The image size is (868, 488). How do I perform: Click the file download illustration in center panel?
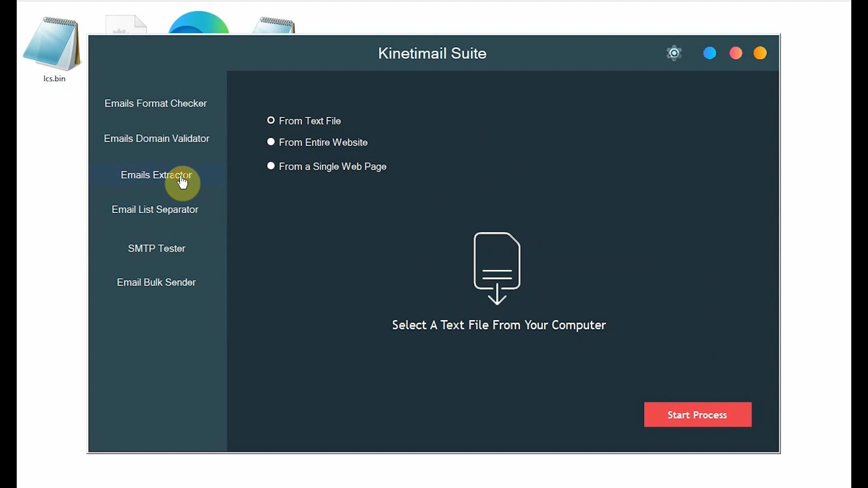tap(497, 267)
